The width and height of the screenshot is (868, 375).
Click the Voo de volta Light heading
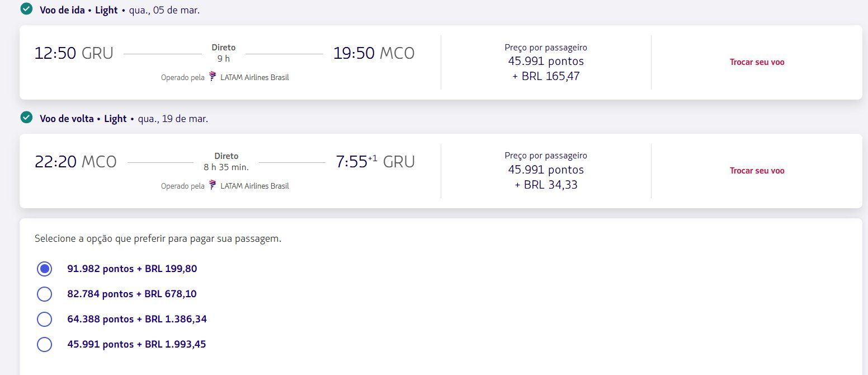83,119
